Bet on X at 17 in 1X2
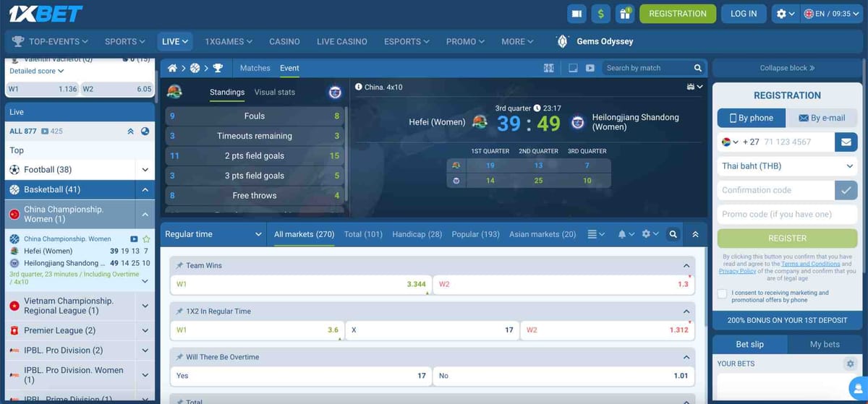 (x=432, y=330)
